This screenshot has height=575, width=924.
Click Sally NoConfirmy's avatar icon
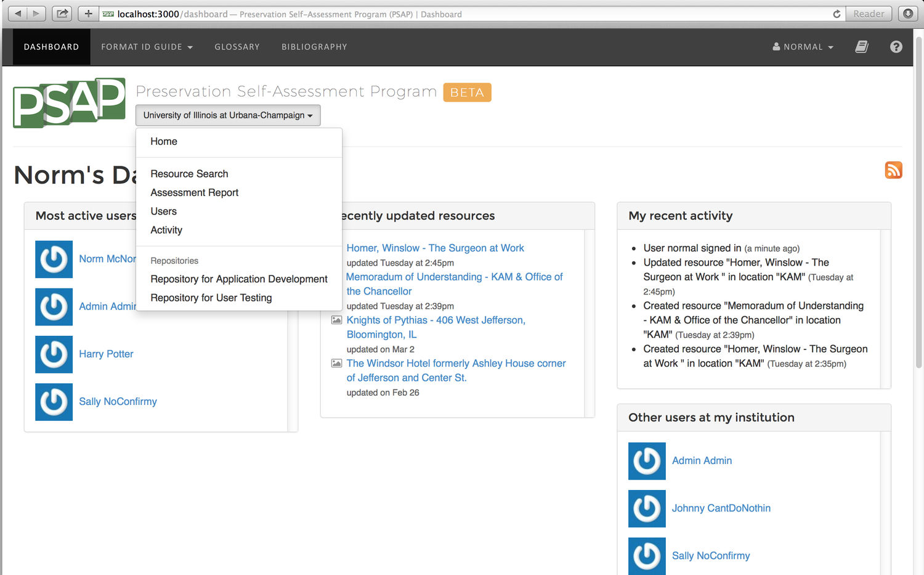54,402
